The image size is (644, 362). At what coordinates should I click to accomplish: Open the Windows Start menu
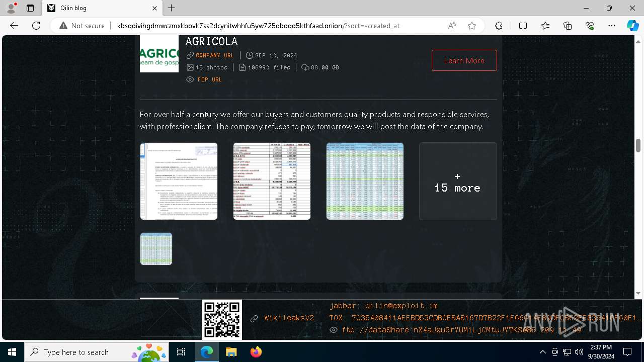[12, 352]
